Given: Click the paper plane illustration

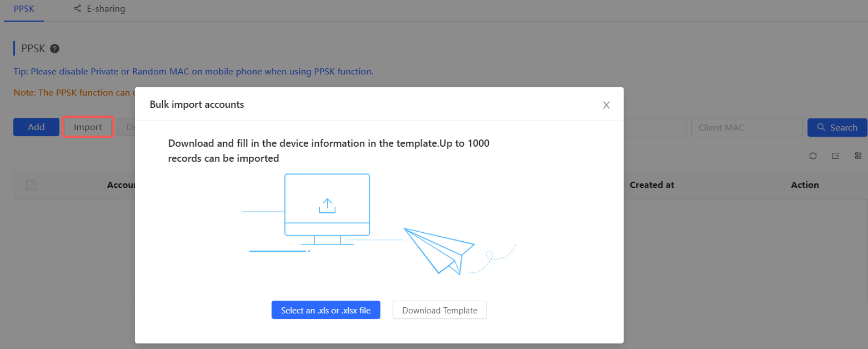Looking at the screenshot, I should (438, 250).
